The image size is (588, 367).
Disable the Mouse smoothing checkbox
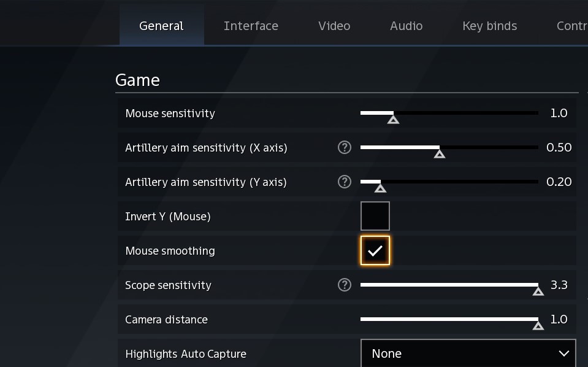pos(375,250)
